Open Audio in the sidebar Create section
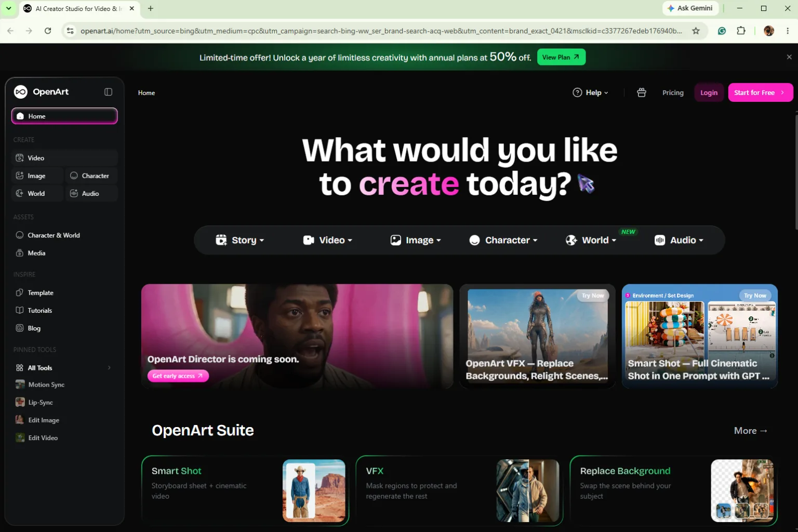 (91, 193)
